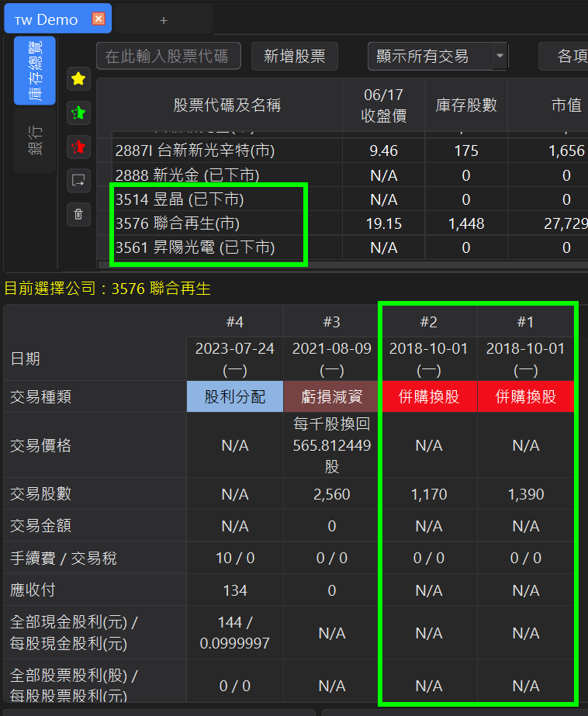588x716 pixels.
Task: Click the export arrow icon below stars
Action: click(78, 181)
